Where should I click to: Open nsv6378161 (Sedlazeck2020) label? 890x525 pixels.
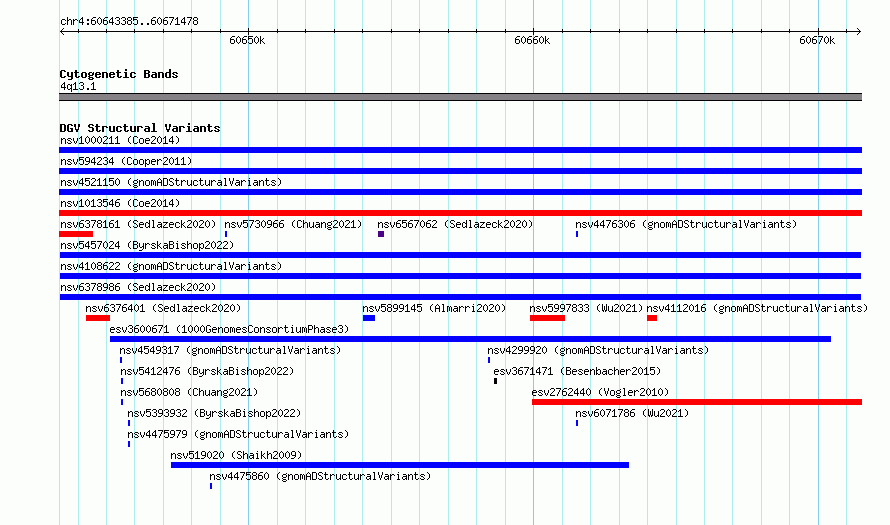click(138, 224)
